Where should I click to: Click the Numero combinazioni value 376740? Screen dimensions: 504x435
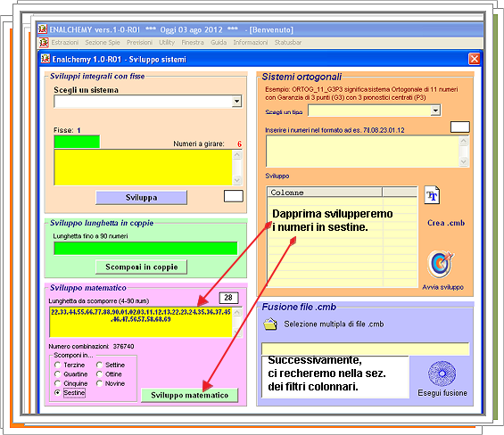click(x=123, y=347)
